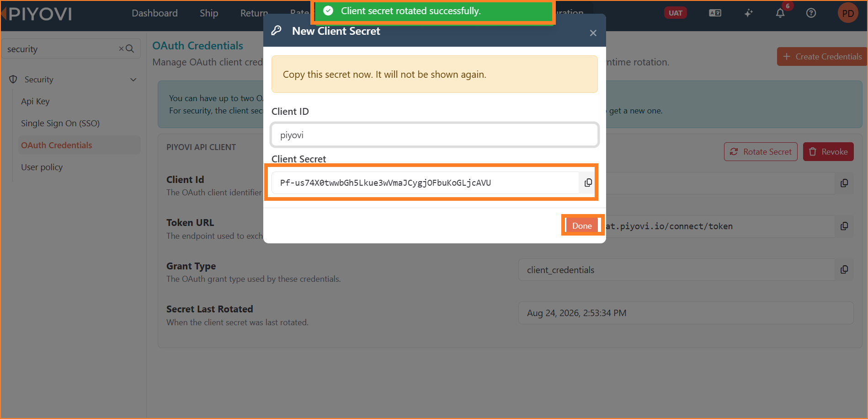Open the Ship menu
Viewport: 868px width, 419px height.
coord(209,13)
